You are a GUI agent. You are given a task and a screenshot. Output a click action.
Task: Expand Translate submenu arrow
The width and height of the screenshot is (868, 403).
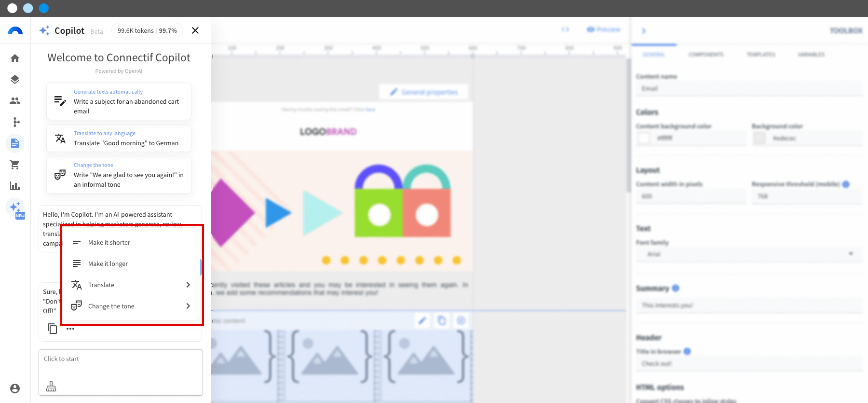pyautogui.click(x=188, y=285)
